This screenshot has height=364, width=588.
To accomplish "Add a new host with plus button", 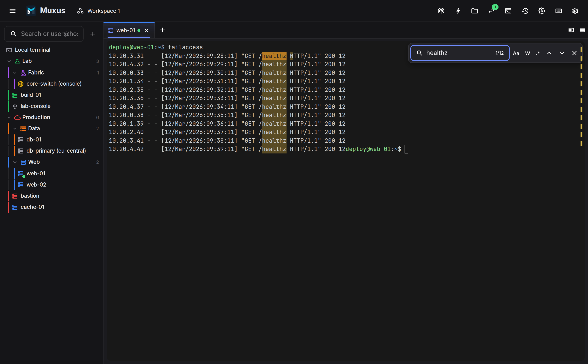I will (x=93, y=34).
